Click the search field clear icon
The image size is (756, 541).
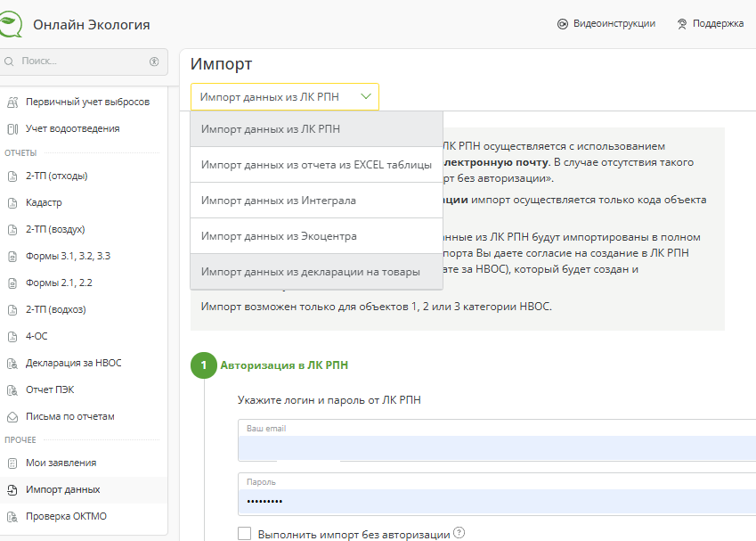pos(154,61)
